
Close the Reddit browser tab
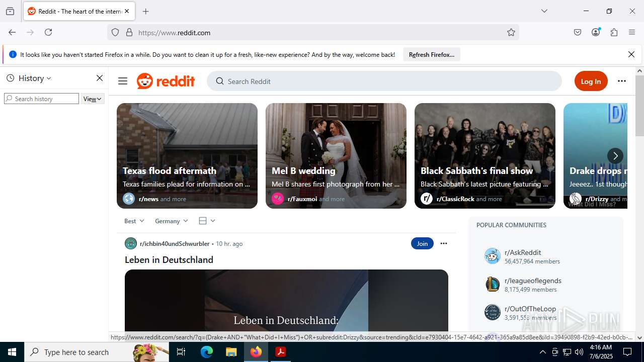pos(127,11)
